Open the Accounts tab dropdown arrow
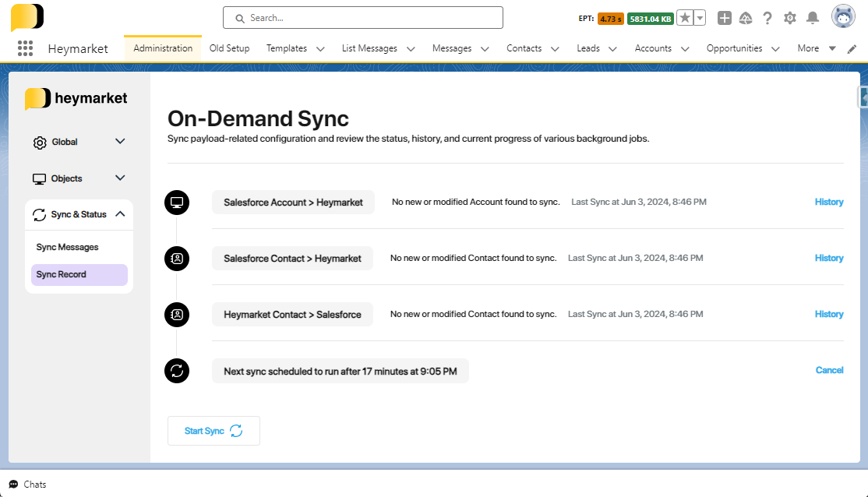 click(x=685, y=49)
